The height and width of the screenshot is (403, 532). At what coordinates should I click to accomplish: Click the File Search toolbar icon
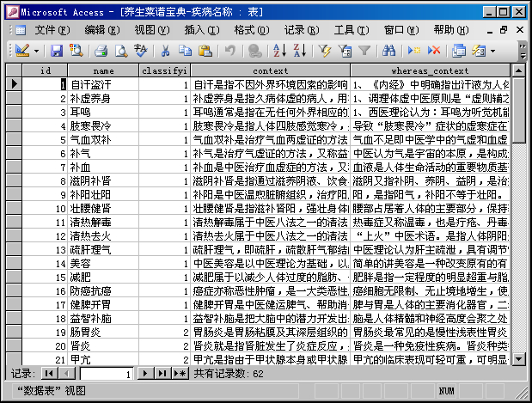click(x=76, y=51)
